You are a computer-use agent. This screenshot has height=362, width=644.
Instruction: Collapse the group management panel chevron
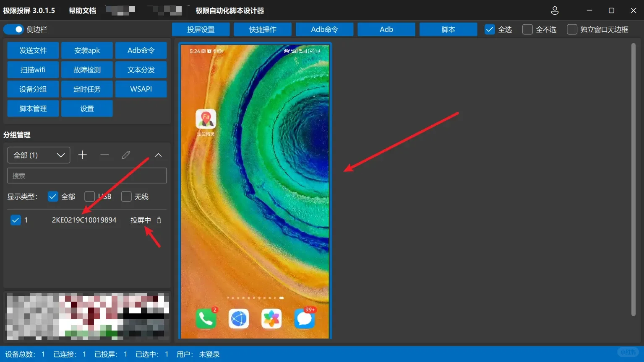click(158, 155)
